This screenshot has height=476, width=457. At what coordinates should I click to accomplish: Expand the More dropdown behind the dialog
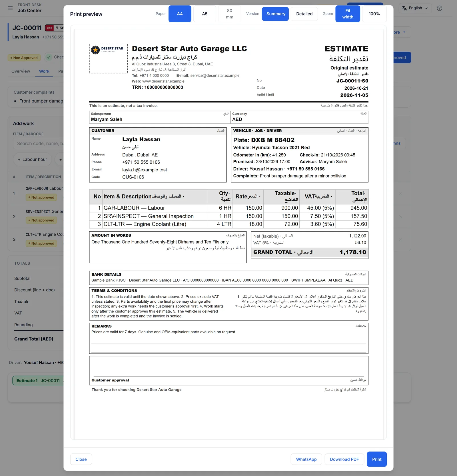tap(402, 32)
